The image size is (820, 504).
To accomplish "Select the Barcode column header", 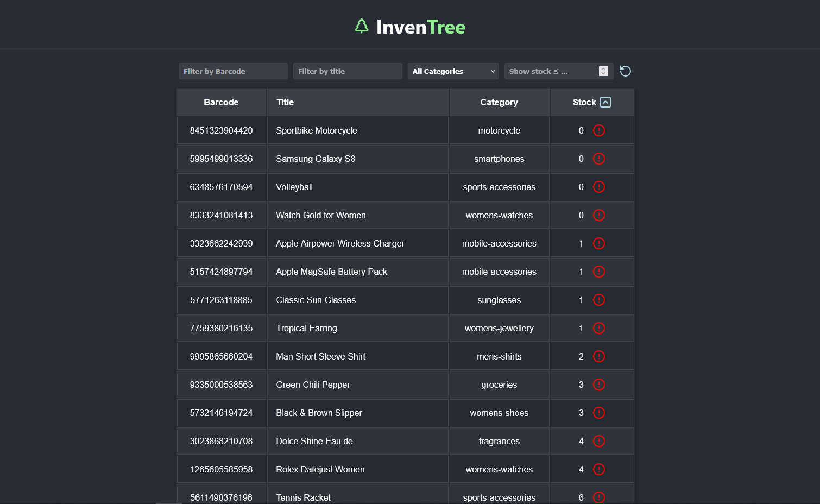I will [x=221, y=102].
